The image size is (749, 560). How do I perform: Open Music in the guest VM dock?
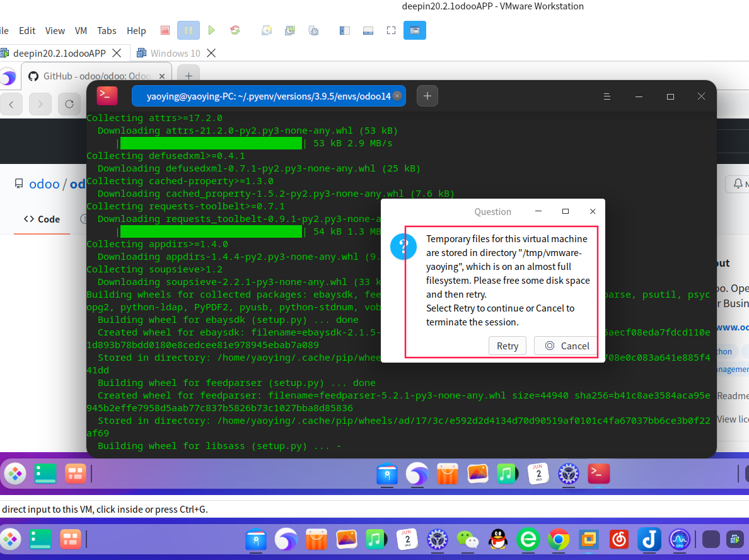coord(508,474)
